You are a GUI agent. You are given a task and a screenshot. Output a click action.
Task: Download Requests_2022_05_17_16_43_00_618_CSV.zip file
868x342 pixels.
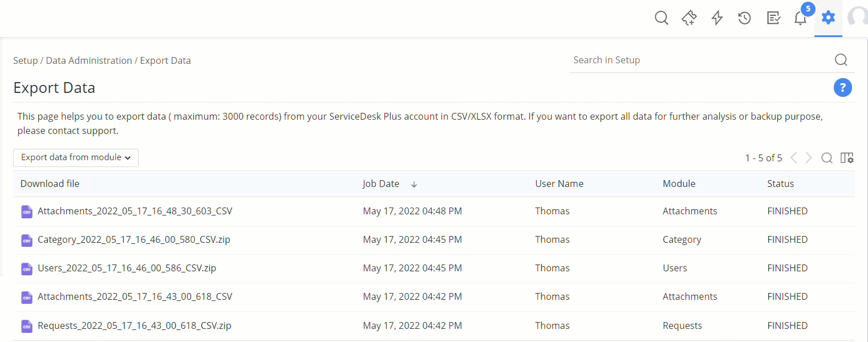(134, 326)
